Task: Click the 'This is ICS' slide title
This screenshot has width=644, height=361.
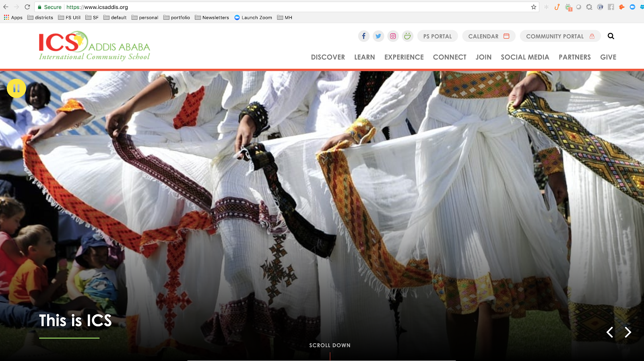Action: (x=75, y=320)
